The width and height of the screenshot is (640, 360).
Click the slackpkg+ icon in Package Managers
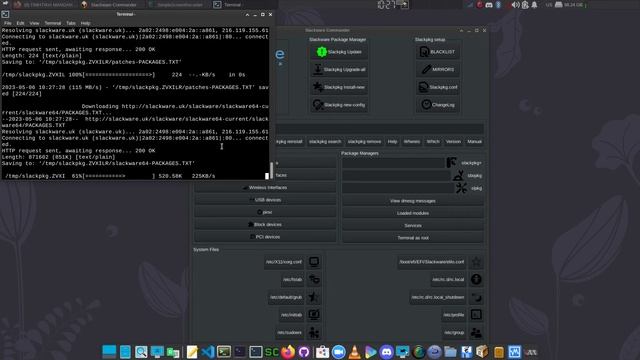(x=451, y=162)
